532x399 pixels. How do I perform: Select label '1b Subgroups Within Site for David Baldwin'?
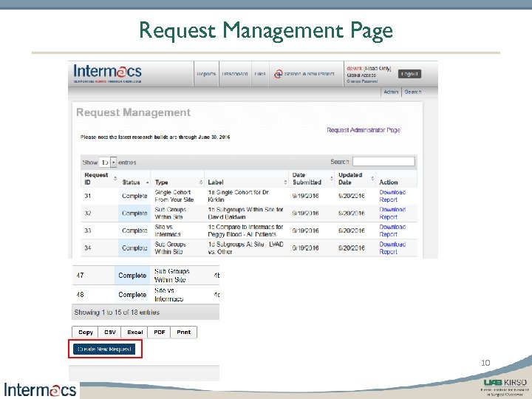[245, 213]
